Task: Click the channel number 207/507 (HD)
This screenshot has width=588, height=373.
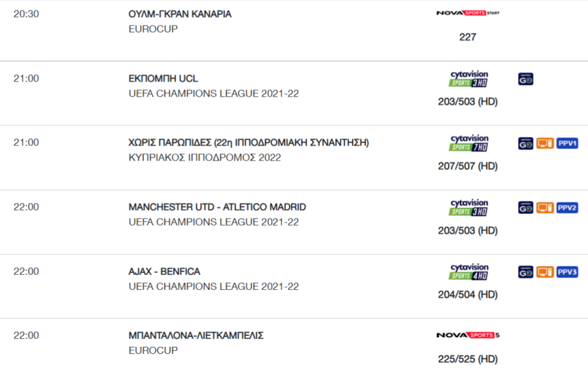Action: pyautogui.click(x=468, y=166)
